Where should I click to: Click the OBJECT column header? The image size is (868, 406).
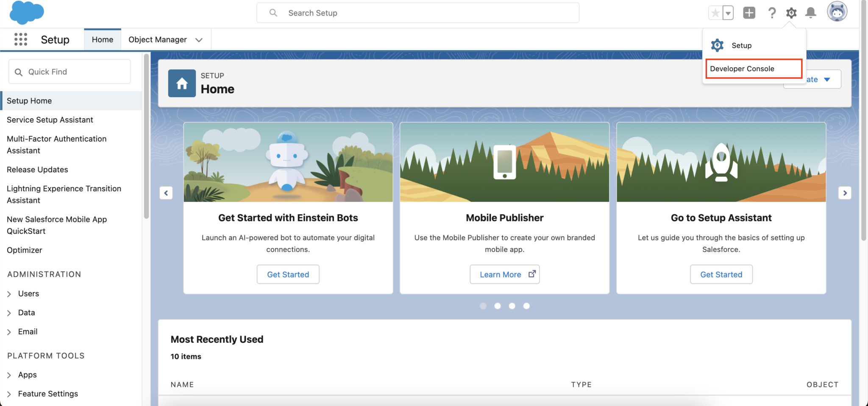click(822, 385)
